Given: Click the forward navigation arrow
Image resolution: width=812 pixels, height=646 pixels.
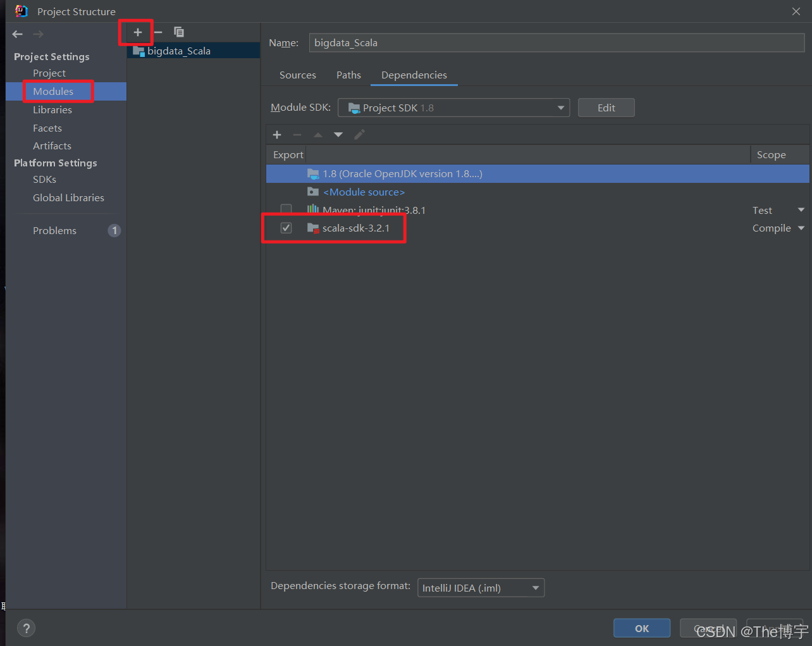Looking at the screenshot, I should point(39,34).
